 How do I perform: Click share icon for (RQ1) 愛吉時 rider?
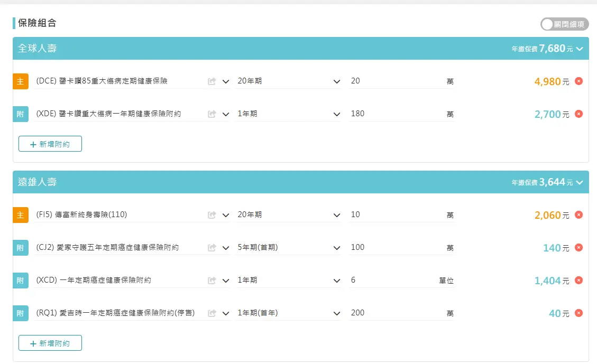pos(212,313)
